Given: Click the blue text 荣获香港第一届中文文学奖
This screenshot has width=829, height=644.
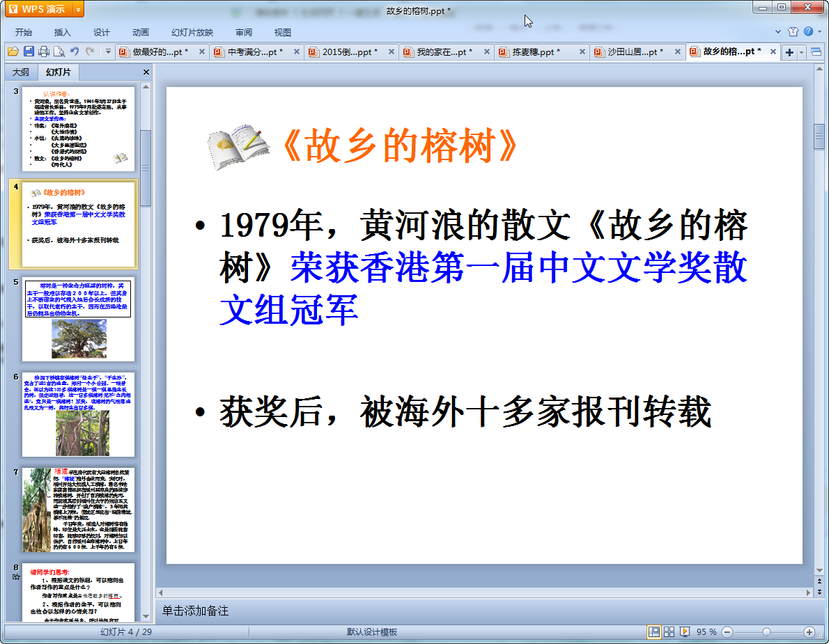Looking at the screenshot, I should click(518, 267).
